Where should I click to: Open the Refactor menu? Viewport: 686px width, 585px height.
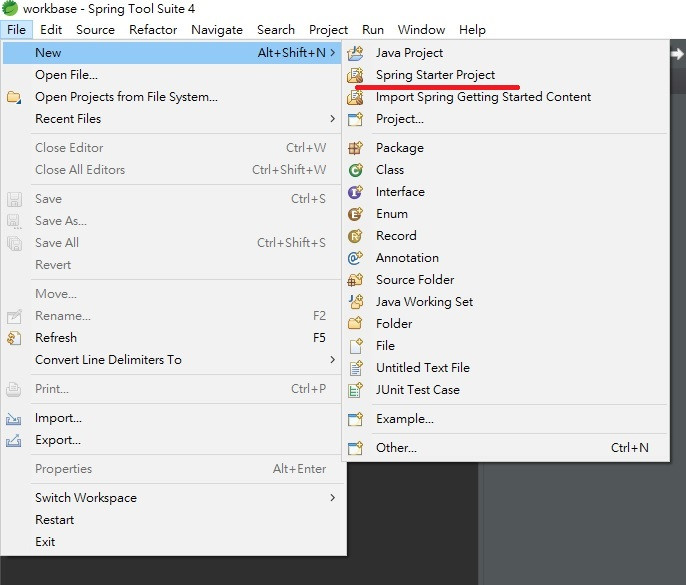pos(153,30)
